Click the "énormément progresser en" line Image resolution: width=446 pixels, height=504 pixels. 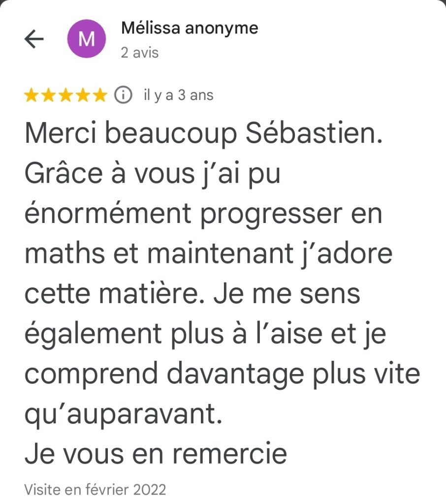(x=203, y=215)
